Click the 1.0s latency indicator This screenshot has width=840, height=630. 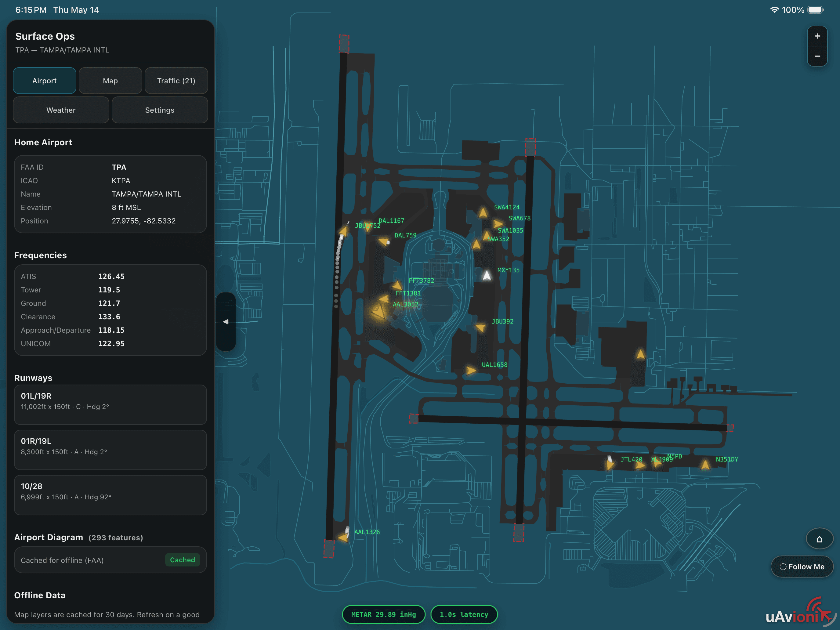point(464,614)
